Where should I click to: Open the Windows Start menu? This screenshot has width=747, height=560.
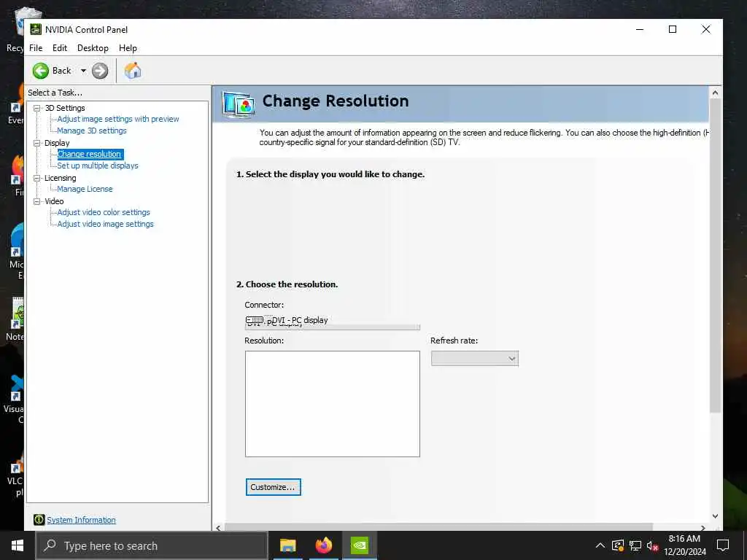(x=18, y=545)
